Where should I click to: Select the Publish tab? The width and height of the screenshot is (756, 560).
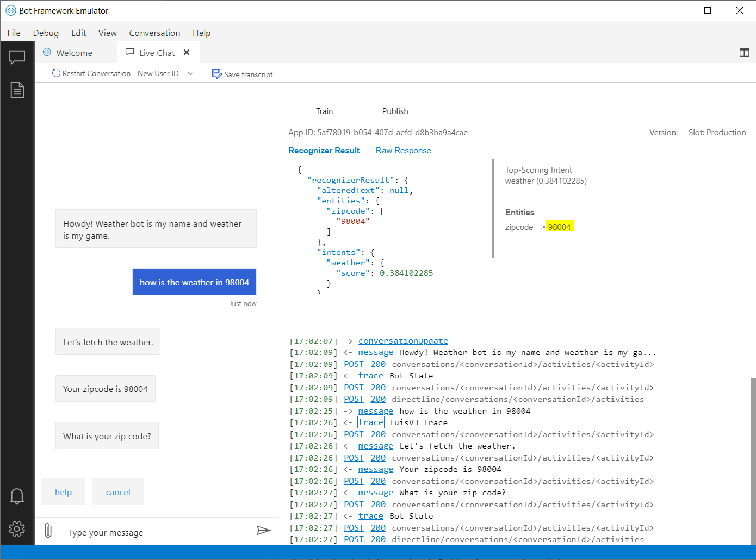coord(395,111)
